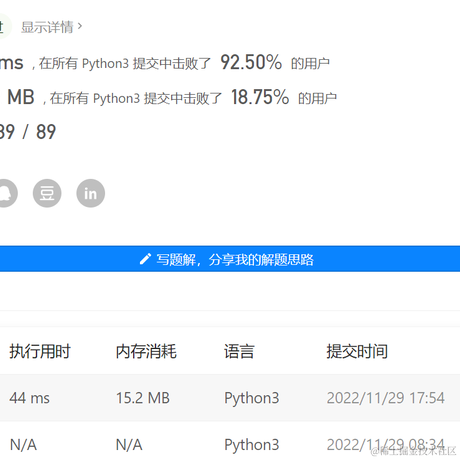Select the 执行用时 column header
This screenshot has height=460, width=460.
40,351
